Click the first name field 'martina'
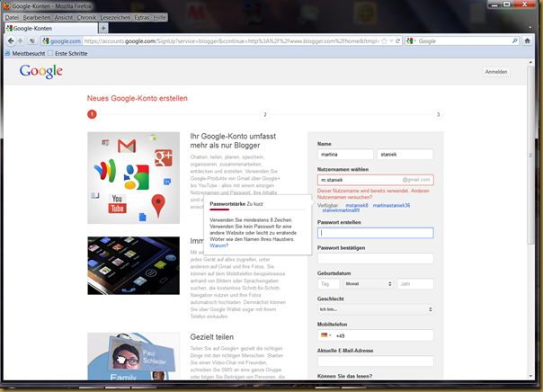The image size is (543, 392). tap(345, 155)
